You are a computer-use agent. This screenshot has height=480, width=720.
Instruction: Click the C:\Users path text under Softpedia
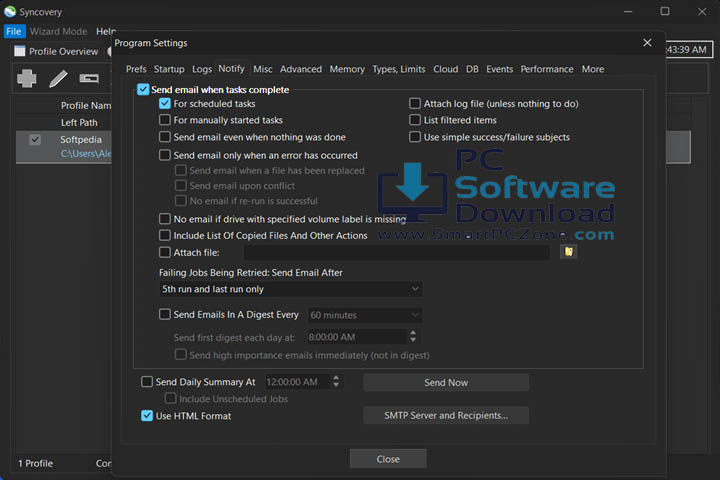tap(86, 153)
